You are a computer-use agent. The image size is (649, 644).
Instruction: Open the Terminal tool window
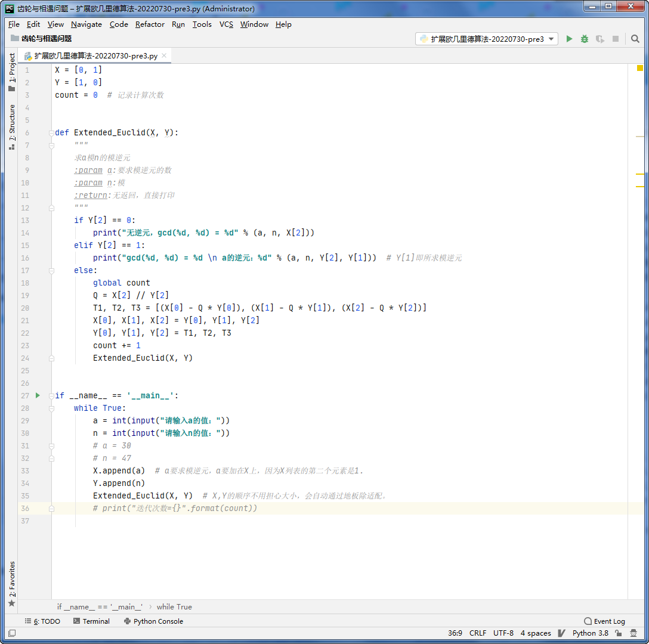(x=91, y=621)
